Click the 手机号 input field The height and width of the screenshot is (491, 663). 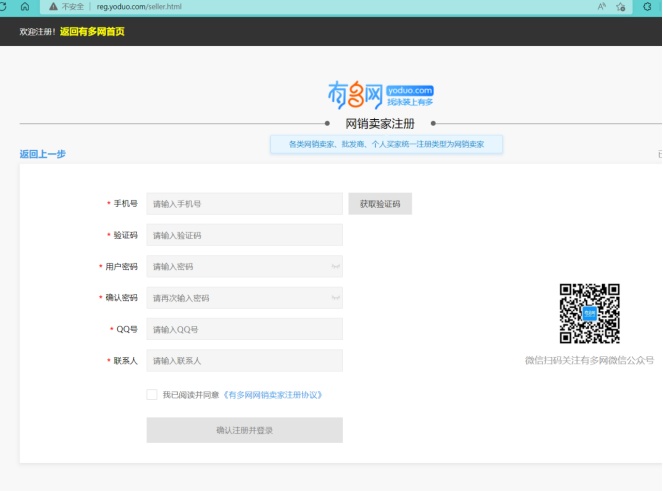[244, 204]
